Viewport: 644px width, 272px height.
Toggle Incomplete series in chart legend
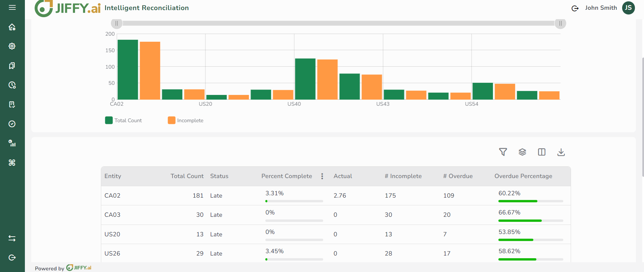(x=186, y=121)
